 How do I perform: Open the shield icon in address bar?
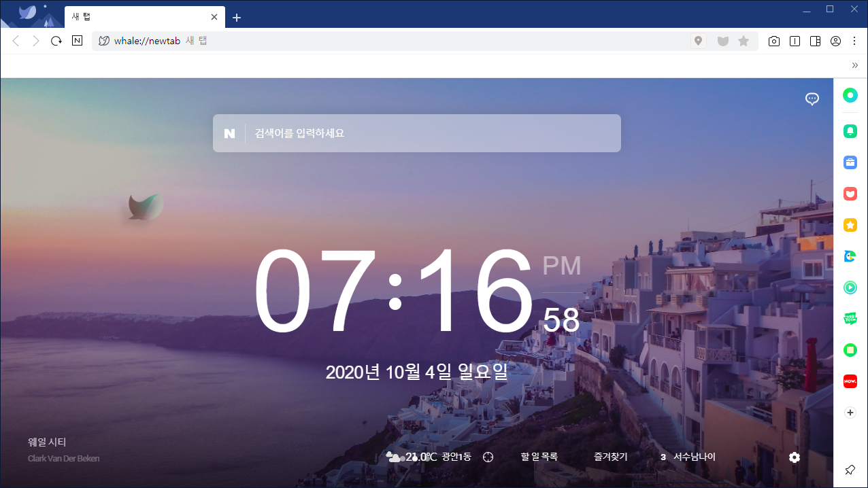(722, 41)
